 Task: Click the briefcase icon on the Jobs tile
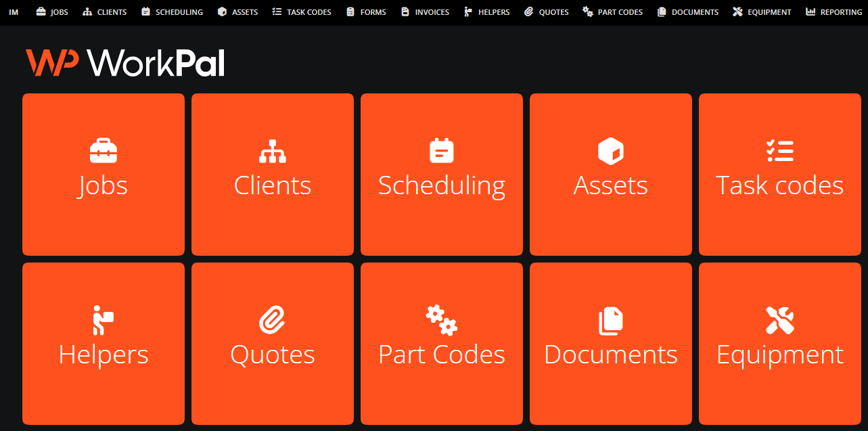click(104, 150)
